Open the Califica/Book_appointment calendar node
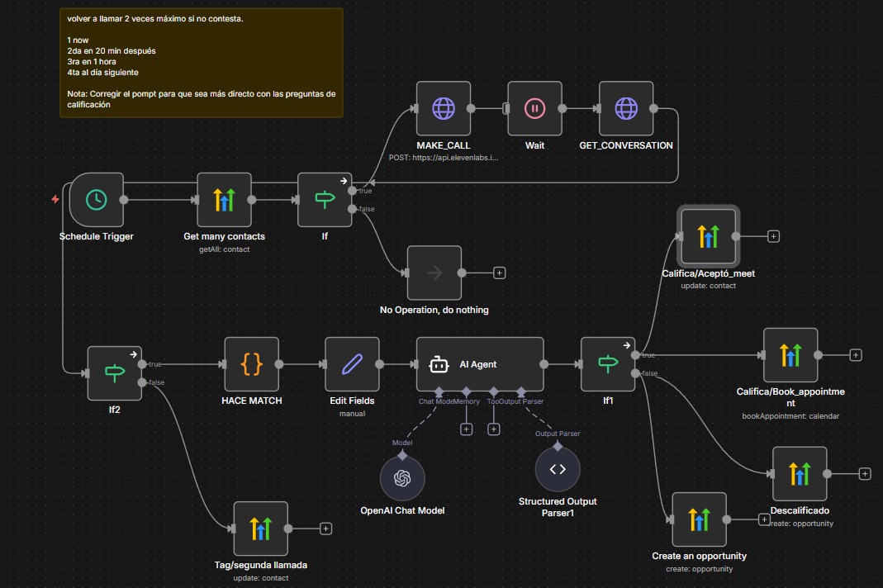 (790, 354)
